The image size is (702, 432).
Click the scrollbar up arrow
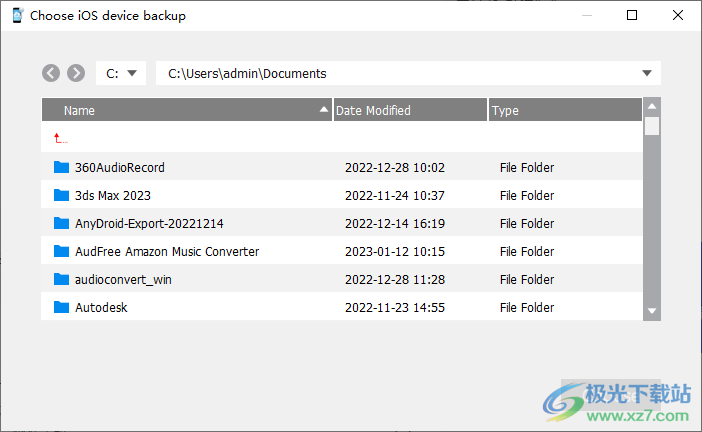(652, 107)
